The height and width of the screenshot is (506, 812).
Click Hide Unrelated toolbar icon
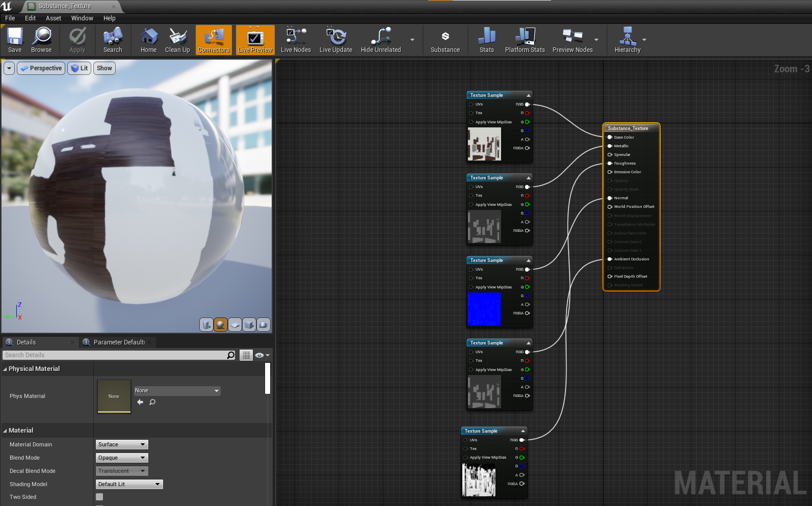pos(381,40)
